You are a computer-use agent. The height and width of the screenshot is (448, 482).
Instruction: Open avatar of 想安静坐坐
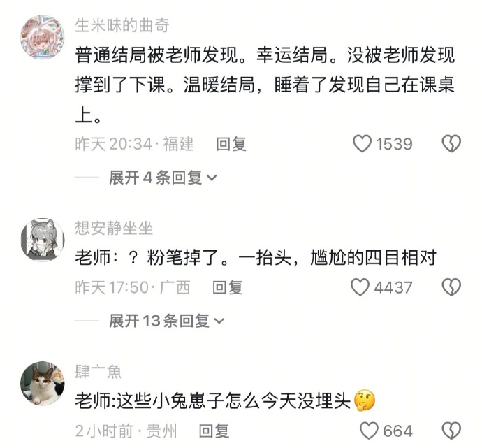tap(43, 240)
